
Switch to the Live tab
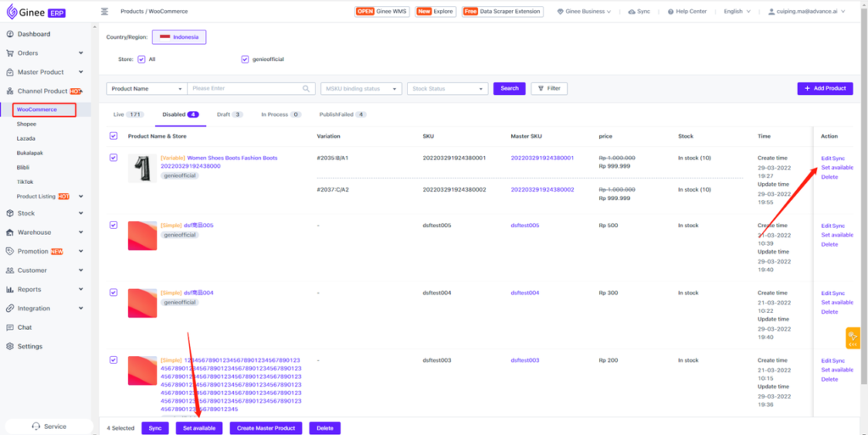tap(129, 114)
